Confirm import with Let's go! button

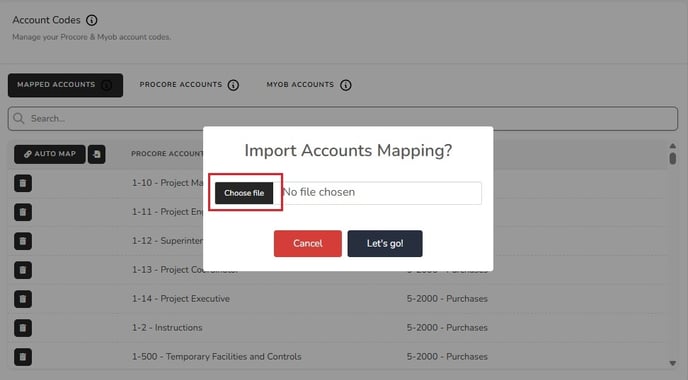click(x=385, y=244)
